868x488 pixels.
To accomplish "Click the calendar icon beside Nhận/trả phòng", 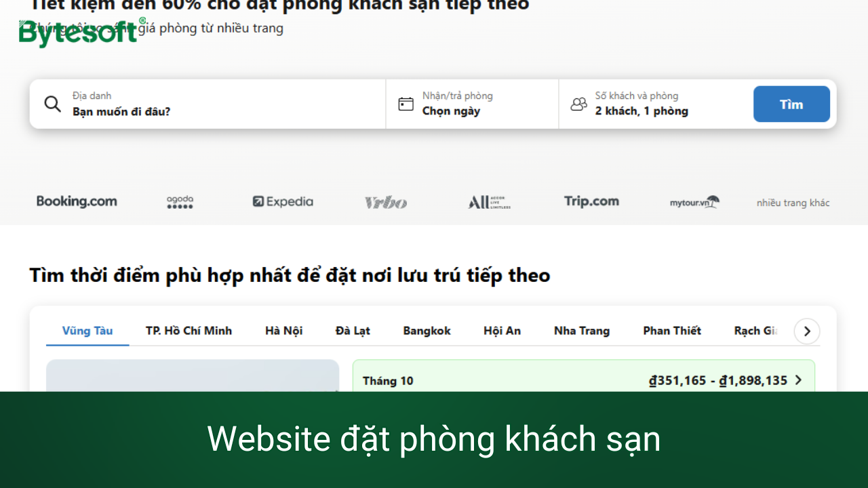I will [x=406, y=104].
